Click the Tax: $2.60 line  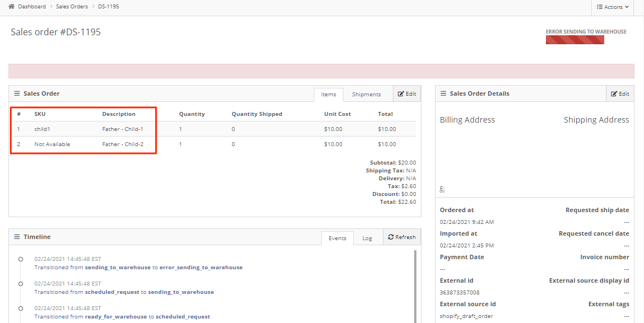pyautogui.click(x=402, y=186)
